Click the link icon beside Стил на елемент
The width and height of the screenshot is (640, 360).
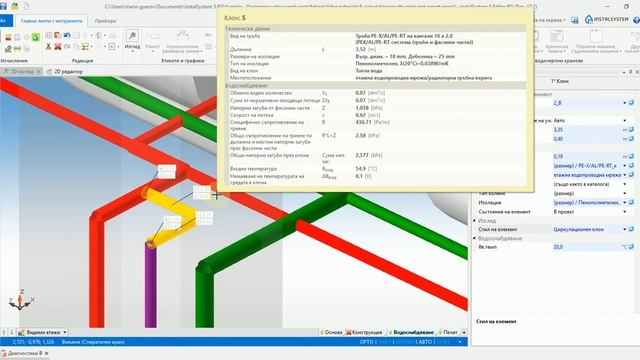tap(631, 229)
